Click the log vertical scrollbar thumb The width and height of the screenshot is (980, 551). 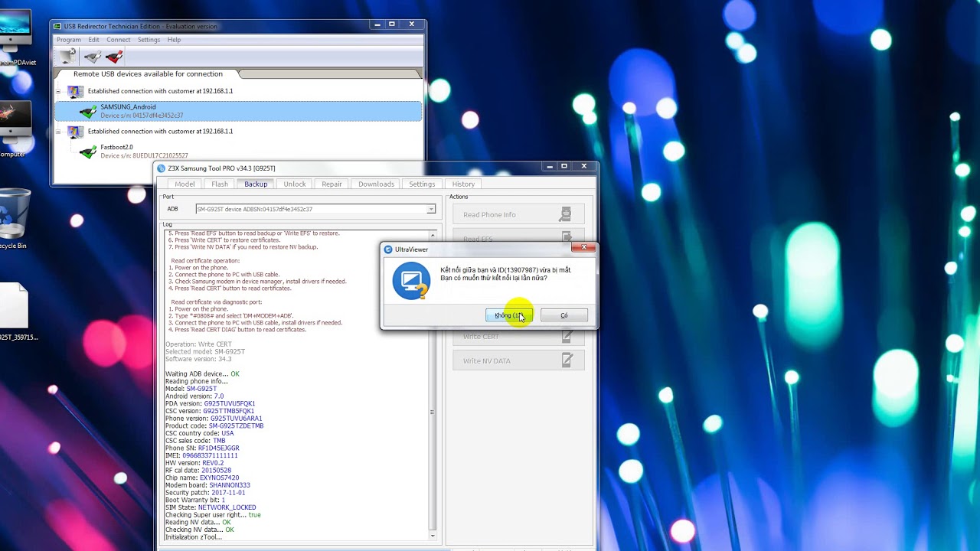(433, 412)
